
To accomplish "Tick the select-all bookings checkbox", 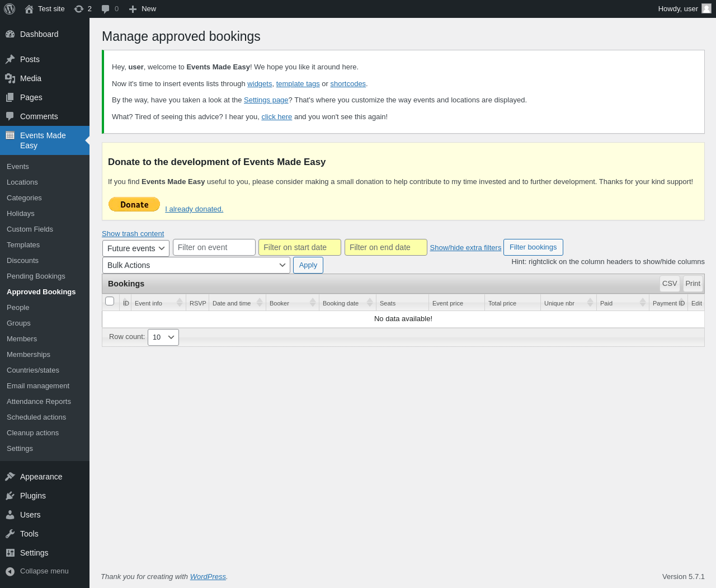I will 110,301.
